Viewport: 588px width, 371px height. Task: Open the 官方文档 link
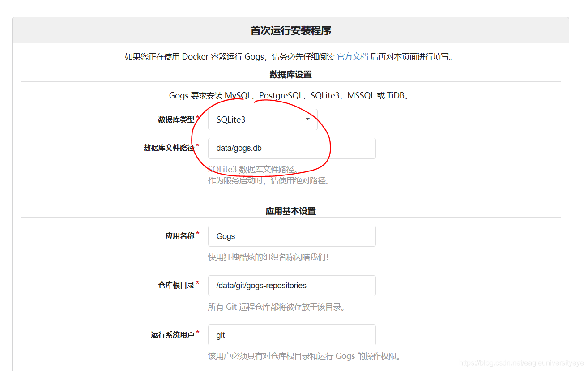353,57
